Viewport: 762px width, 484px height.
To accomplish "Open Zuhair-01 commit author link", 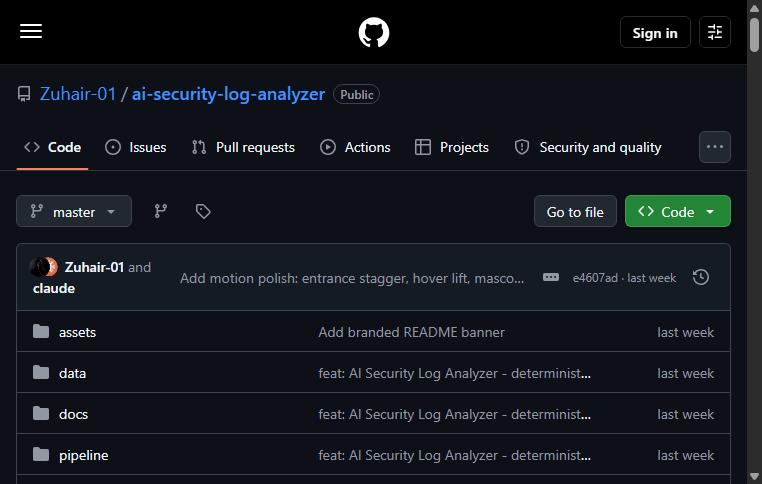I will click(94, 267).
